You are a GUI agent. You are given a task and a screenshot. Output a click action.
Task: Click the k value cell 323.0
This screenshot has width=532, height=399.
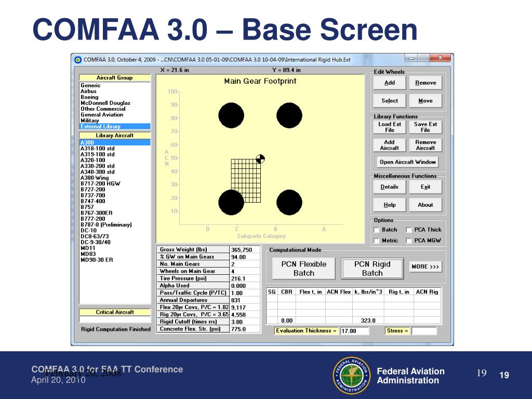pyautogui.click(x=368, y=321)
